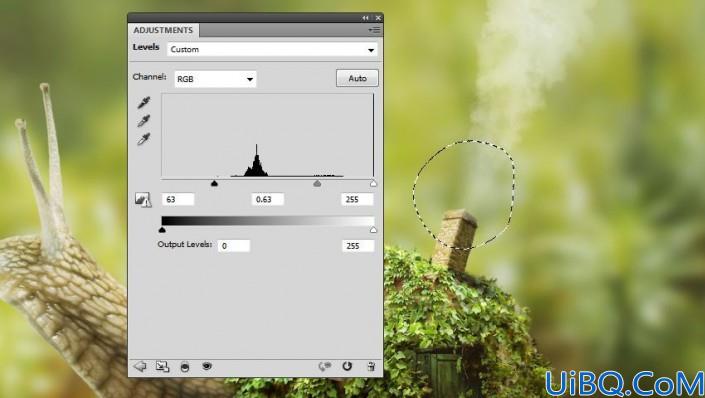Screen dimensions: 705x398
Task: Click the output levels 255 field
Action: (357, 246)
